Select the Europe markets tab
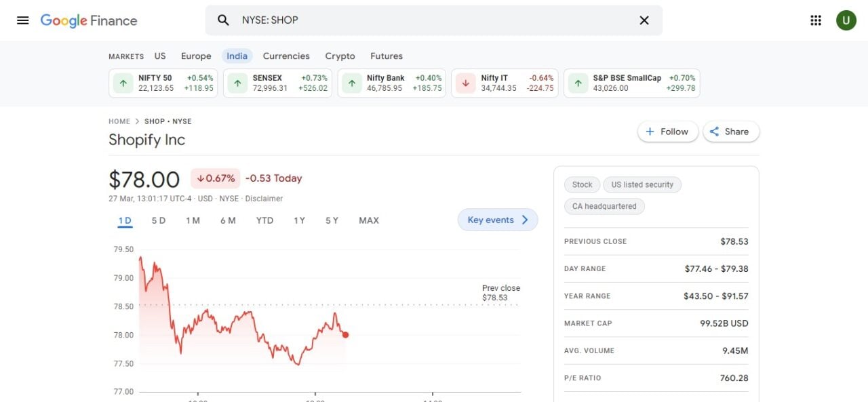The image size is (868, 402). tap(196, 56)
